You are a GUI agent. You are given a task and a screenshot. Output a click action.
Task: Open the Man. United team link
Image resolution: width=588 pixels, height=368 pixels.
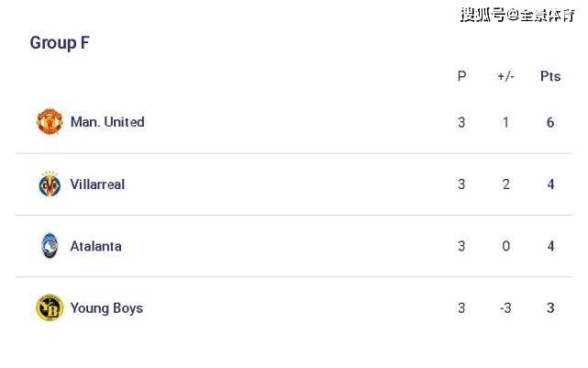pos(107,122)
